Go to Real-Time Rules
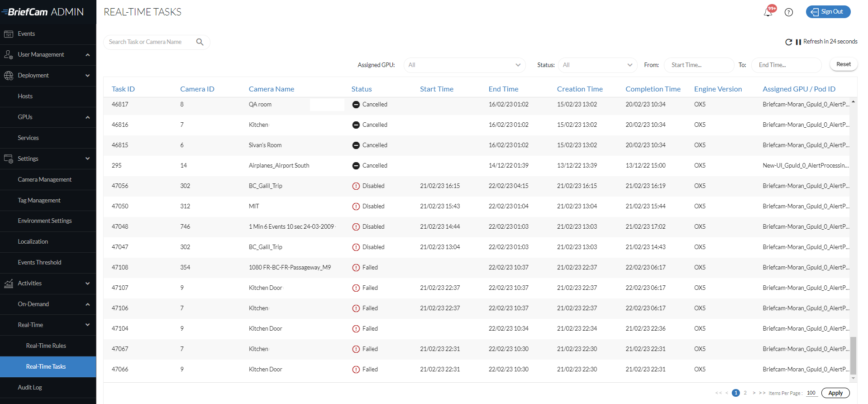The width and height of the screenshot is (868, 404). [x=46, y=346]
